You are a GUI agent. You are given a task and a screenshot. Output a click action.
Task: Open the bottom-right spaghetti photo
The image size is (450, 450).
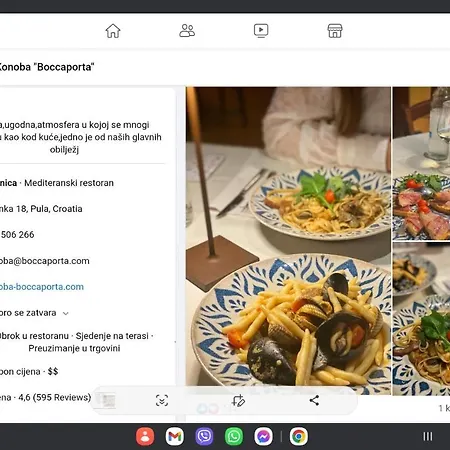[x=421, y=319]
